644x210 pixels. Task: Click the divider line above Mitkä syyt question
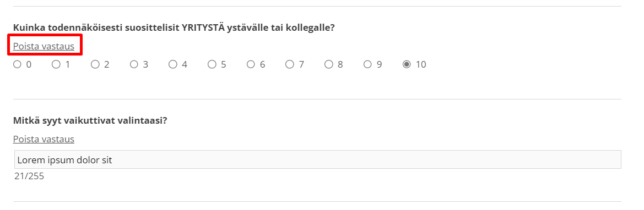tap(317, 100)
